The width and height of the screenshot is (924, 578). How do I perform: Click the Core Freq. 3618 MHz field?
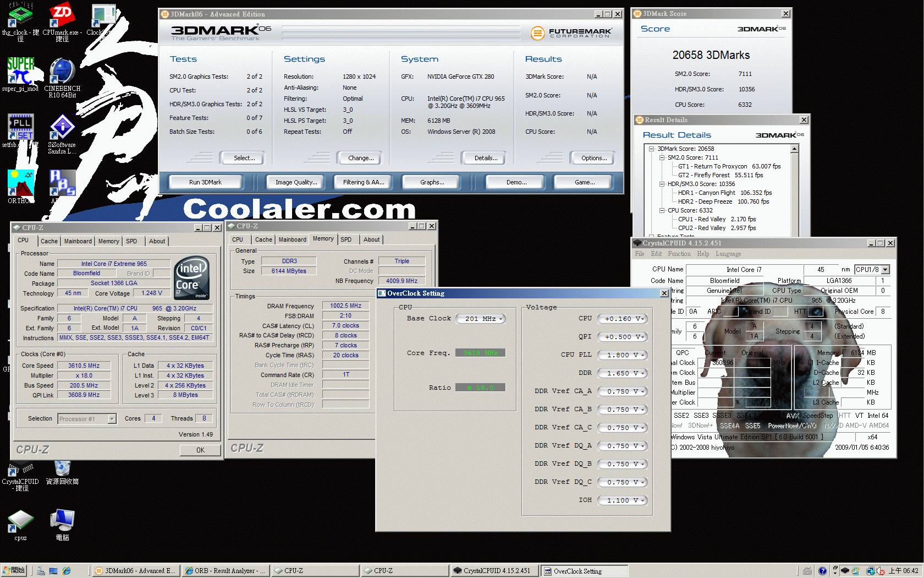(x=480, y=353)
